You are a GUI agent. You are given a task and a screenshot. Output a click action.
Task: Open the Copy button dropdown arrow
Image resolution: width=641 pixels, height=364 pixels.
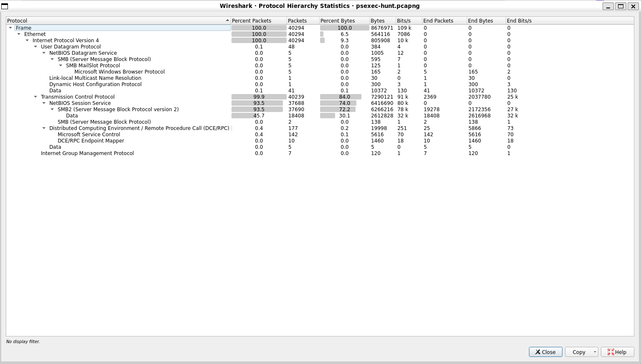click(x=595, y=352)
